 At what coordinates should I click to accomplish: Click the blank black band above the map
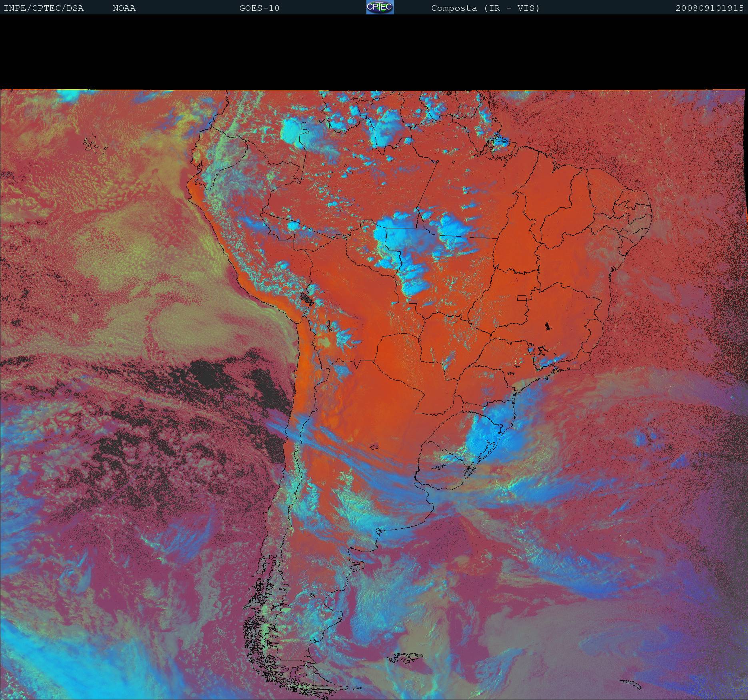374,52
